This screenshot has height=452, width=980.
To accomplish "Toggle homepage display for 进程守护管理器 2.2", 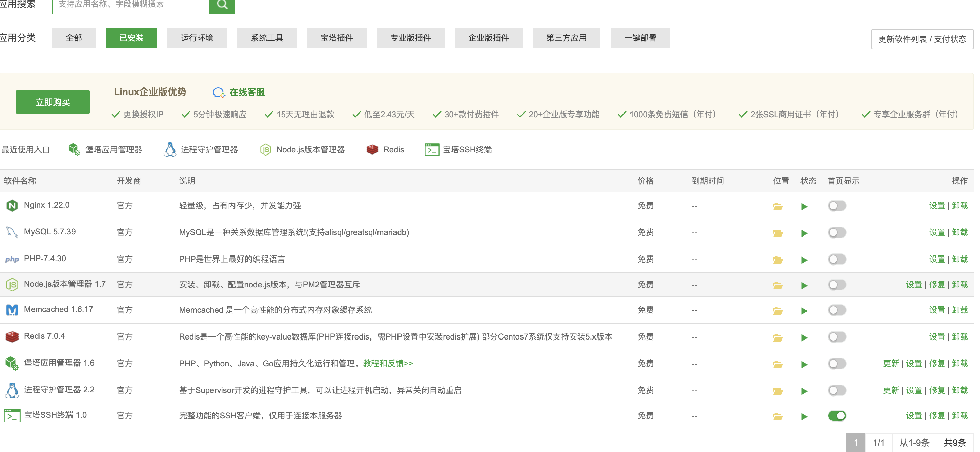I will click(x=837, y=390).
